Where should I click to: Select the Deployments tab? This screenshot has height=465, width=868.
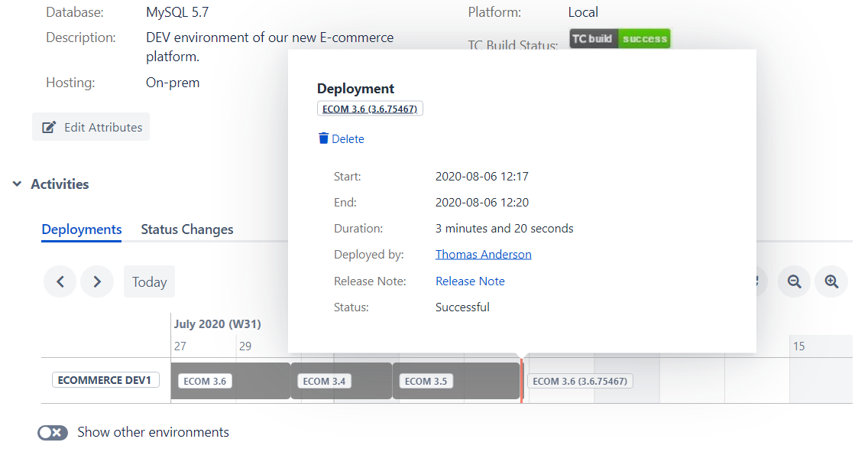(x=82, y=229)
